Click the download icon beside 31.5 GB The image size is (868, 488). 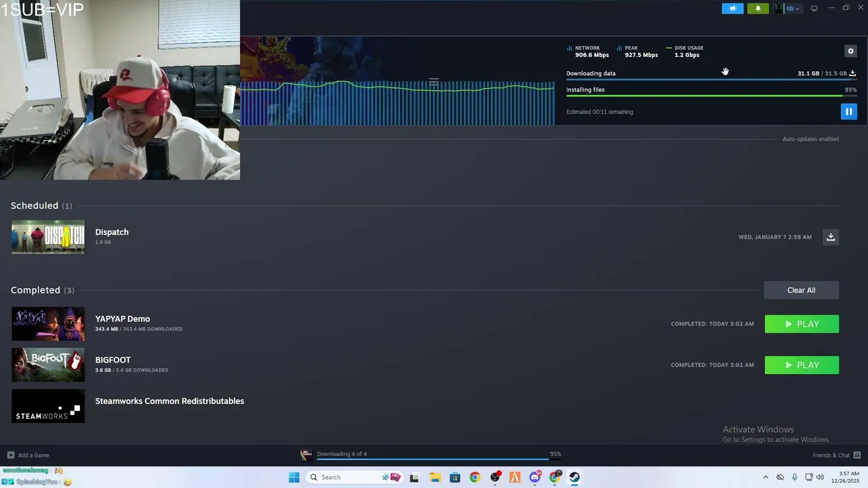coord(852,73)
